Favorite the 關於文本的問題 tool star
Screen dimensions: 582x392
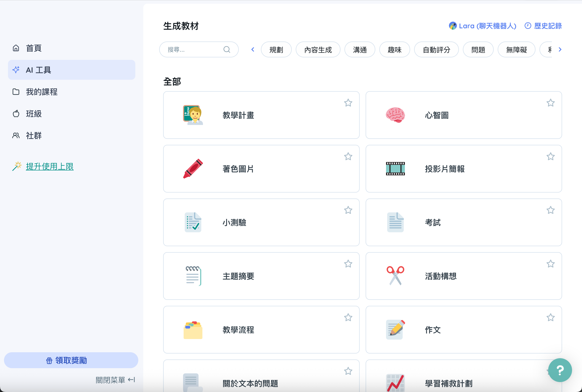tap(348, 371)
